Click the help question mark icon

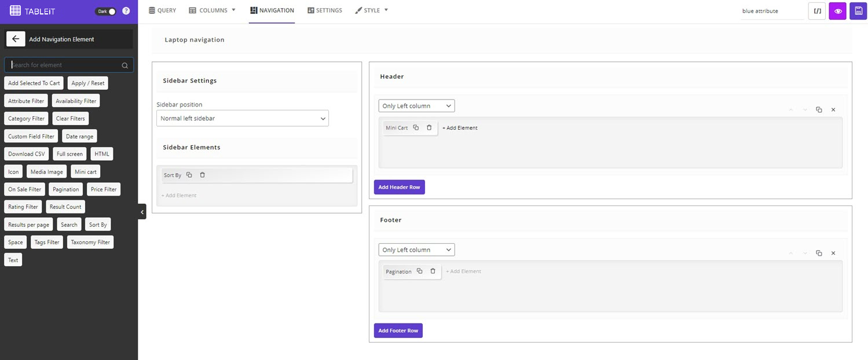126,11
